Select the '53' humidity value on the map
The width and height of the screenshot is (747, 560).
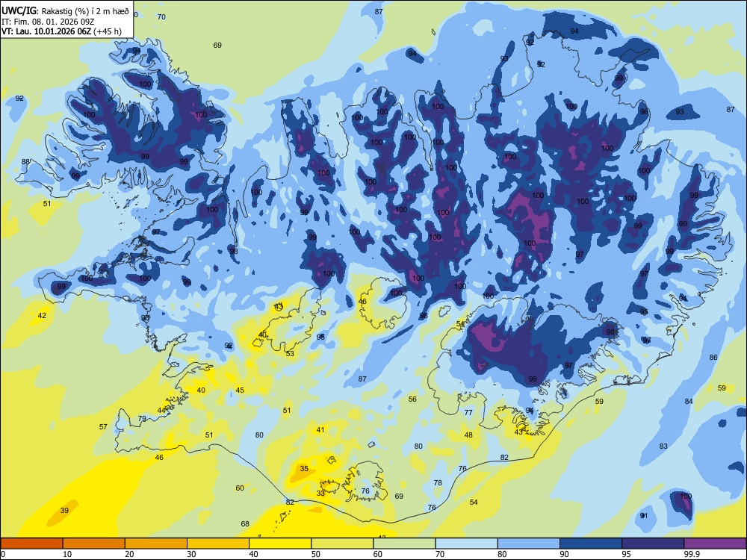pyautogui.click(x=290, y=354)
